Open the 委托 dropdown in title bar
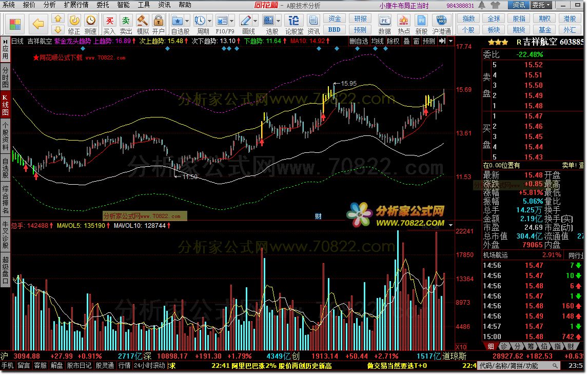 541,5
